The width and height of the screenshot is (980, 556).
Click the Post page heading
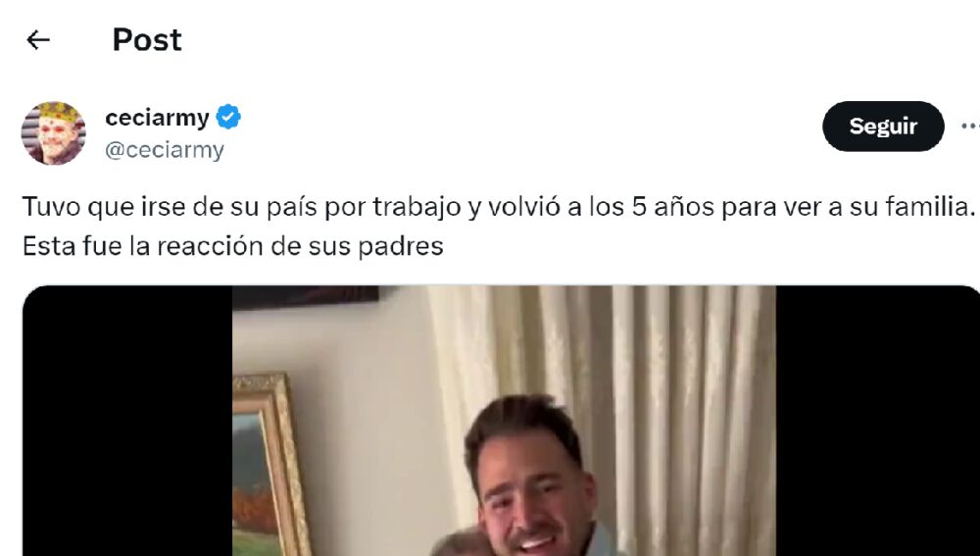[147, 40]
